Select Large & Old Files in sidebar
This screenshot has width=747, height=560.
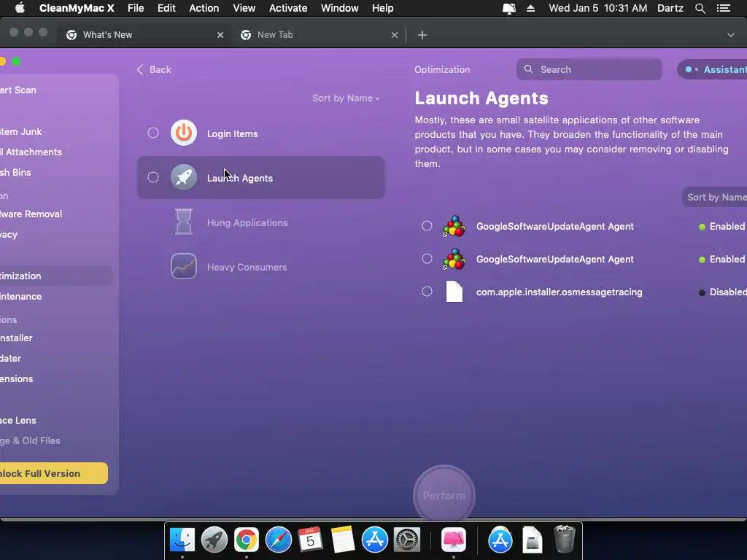tap(30, 440)
